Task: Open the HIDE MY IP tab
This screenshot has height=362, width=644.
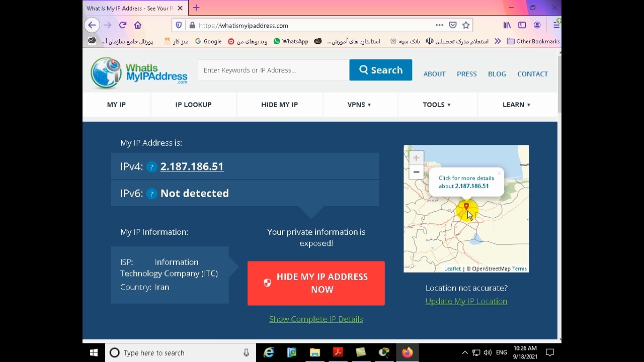Action: pyautogui.click(x=279, y=105)
